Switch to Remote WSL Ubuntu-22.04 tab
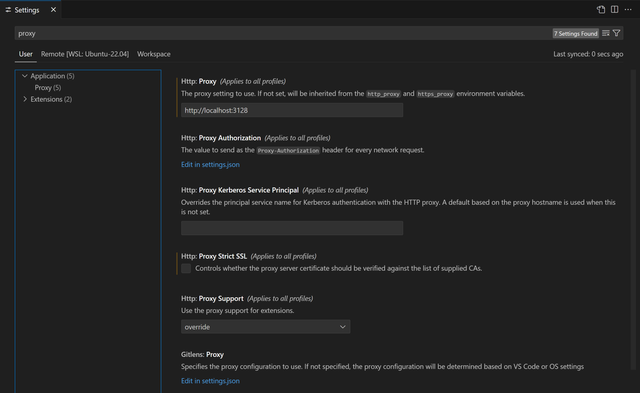Screen dimensions: 640x393 85,54
